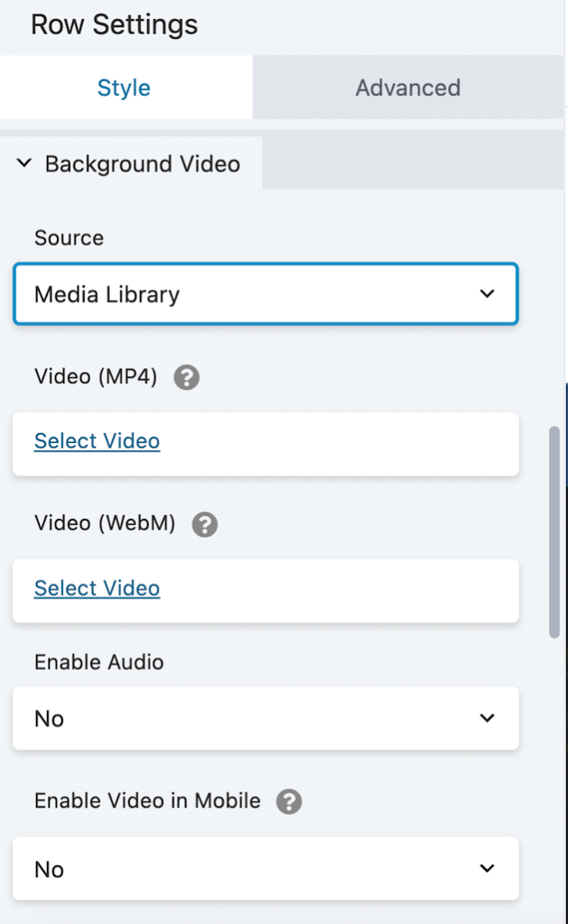Click the Video (WebM) label

pos(105,523)
